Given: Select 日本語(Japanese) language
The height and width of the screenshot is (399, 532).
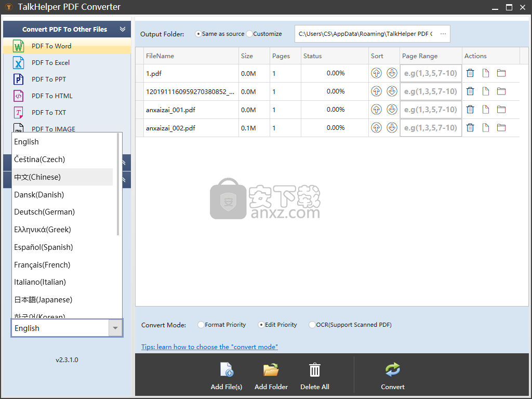Looking at the screenshot, I should pyautogui.click(x=62, y=300).
